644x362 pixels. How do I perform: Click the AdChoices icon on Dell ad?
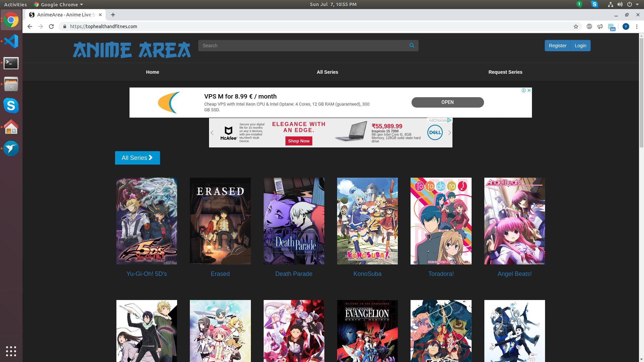(449, 120)
